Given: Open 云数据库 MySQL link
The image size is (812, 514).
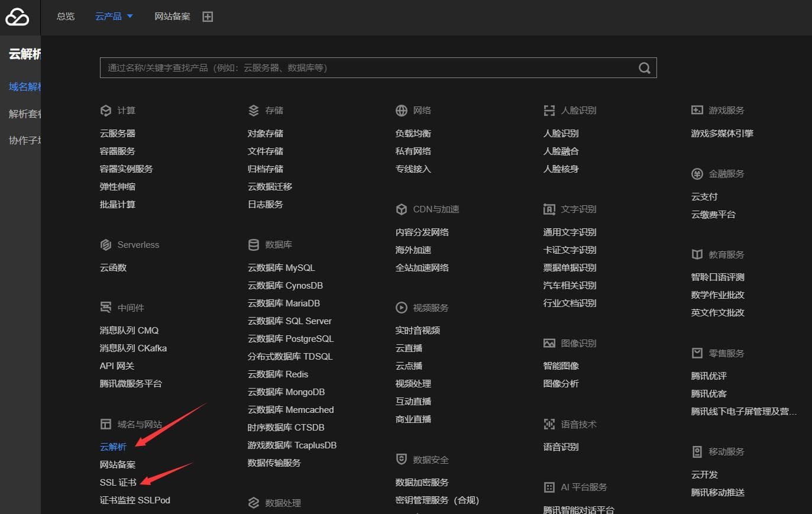Looking at the screenshot, I should pos(282,268).
